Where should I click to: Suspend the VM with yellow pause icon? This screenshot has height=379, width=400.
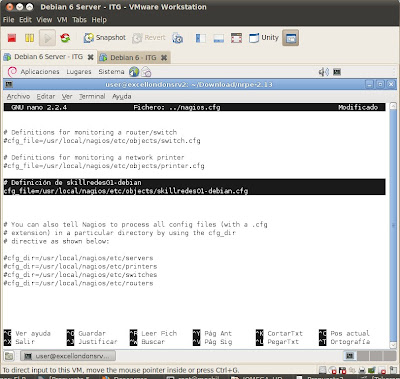[29, 38]
